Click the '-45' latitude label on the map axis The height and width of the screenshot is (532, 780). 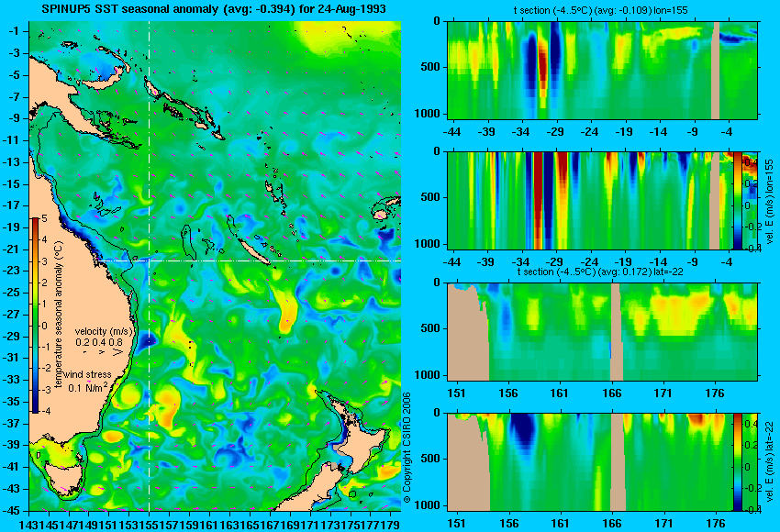pyautogui.click(x=12, y=511)
